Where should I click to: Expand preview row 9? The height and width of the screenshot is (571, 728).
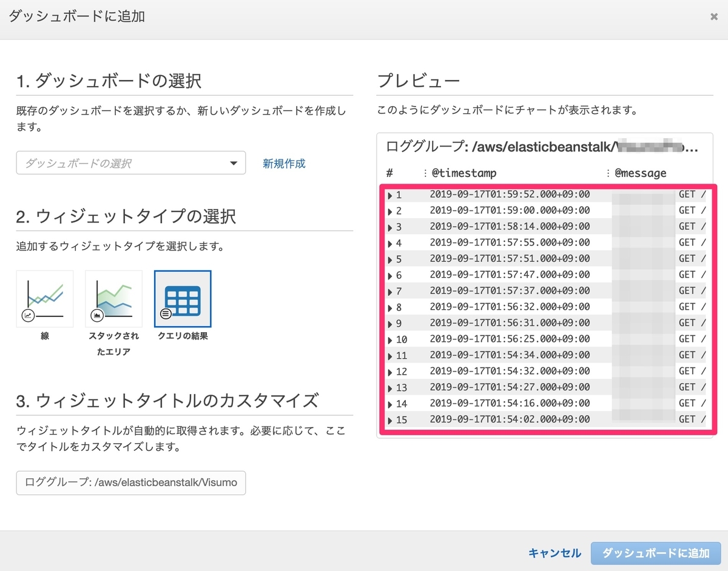click(390, 324)
